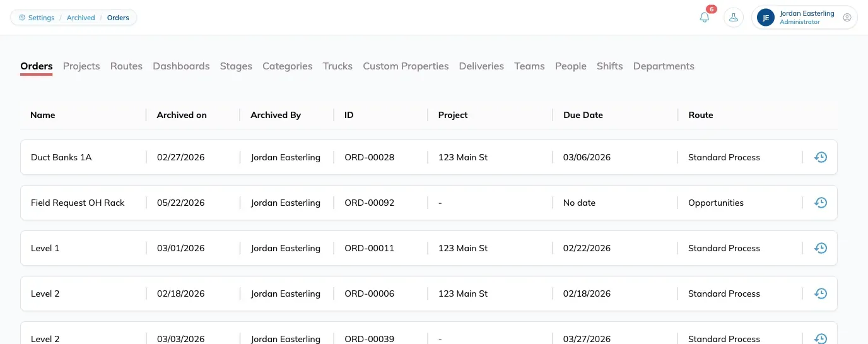Select the Level 1 name cell
This screenshot has width=868, height=344.
pos(45,248)
